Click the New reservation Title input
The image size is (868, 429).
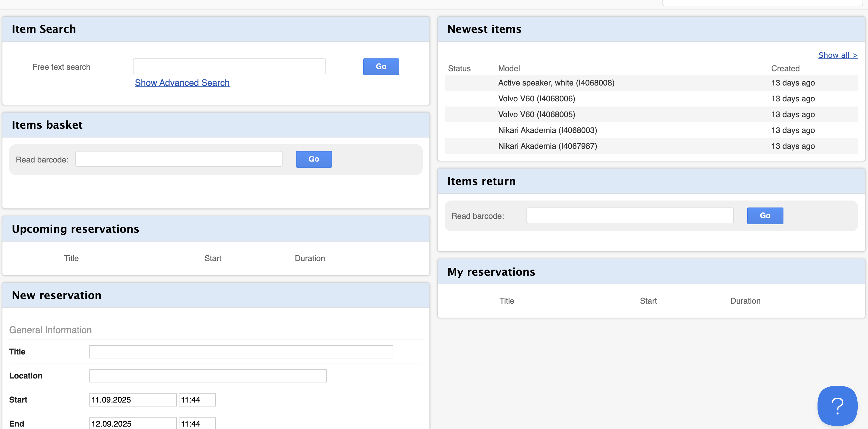click(241, 351)
